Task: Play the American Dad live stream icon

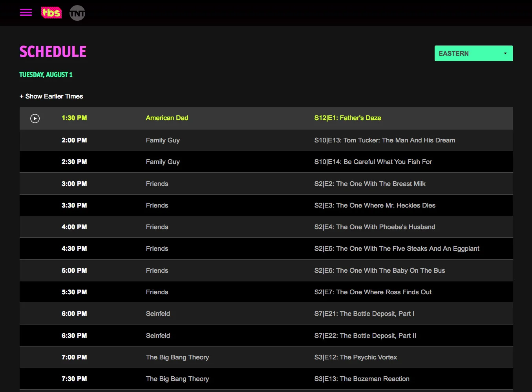Action: click(35, 118)
